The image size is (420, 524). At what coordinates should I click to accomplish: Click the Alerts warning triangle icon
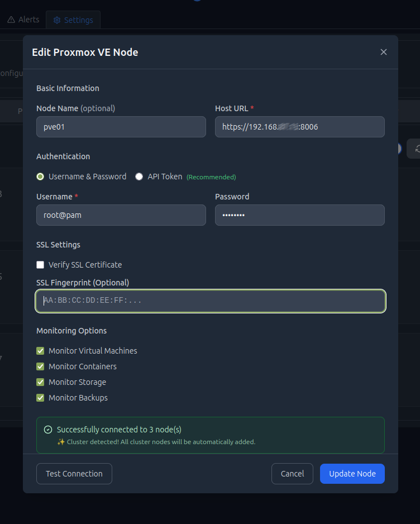coord(11,20)
